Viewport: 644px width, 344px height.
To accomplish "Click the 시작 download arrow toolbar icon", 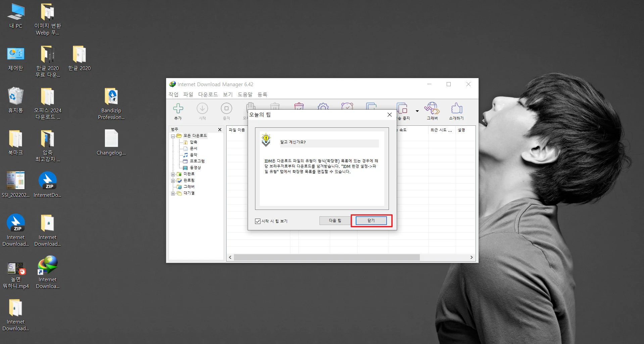I will [202, 109].
